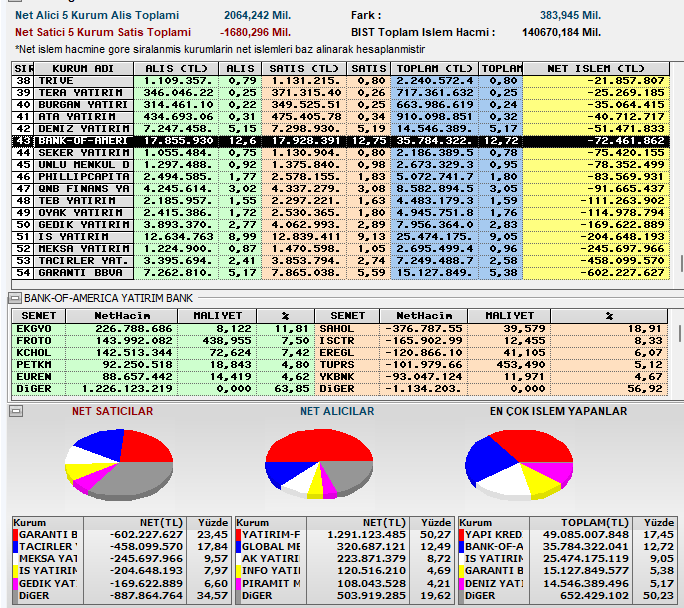The image size is (684, 608).
Task: Click the Net Satici total -1680,296 Mil.
Action: tap(255, 32)
